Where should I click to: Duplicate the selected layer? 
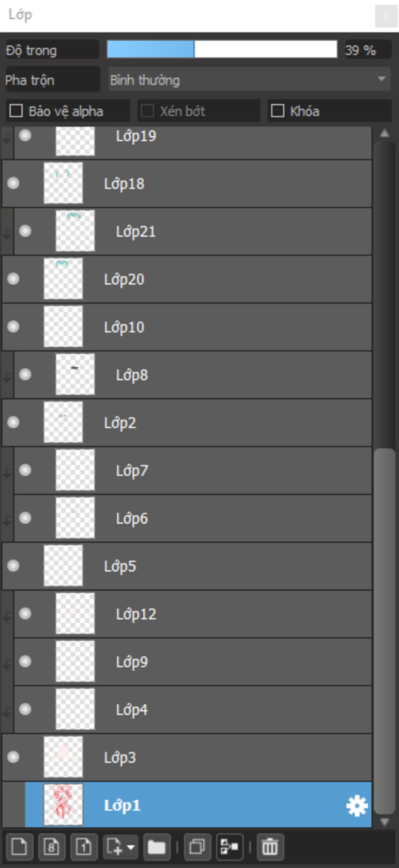click(x=198, y=847)
